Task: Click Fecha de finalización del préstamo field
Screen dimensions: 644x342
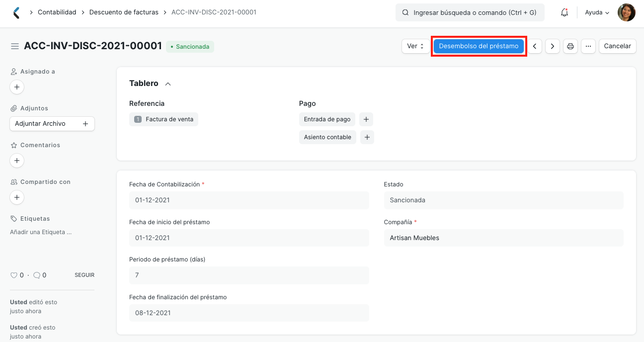Action: pyautogui.click(x=249, y=313)
